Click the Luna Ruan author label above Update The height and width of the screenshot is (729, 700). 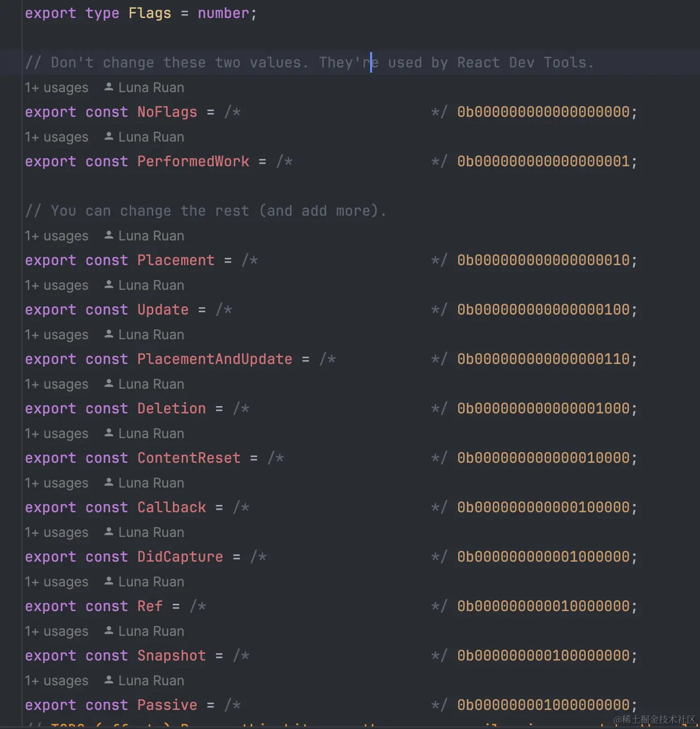151,286
